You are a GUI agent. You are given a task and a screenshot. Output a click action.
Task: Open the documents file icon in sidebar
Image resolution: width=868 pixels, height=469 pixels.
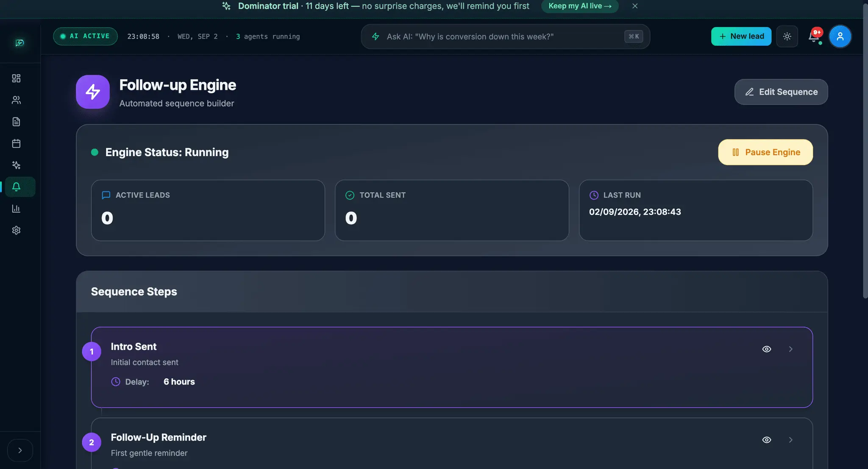16,122
